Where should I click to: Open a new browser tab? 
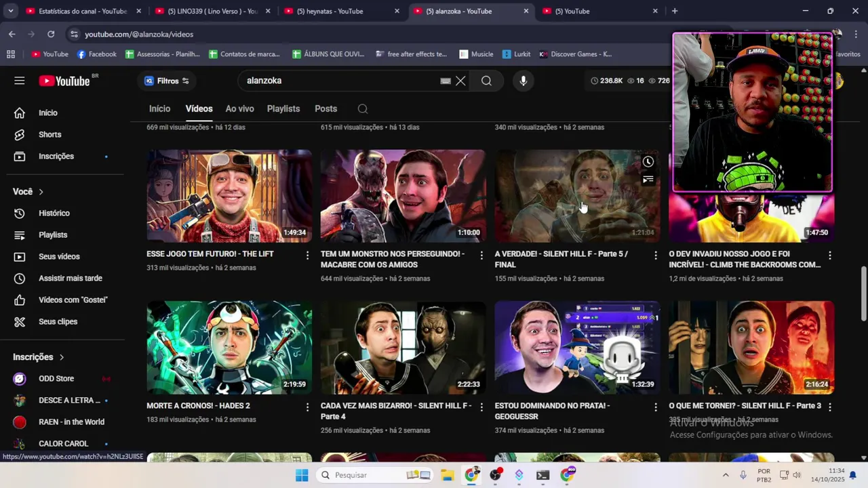pos(674,12)
